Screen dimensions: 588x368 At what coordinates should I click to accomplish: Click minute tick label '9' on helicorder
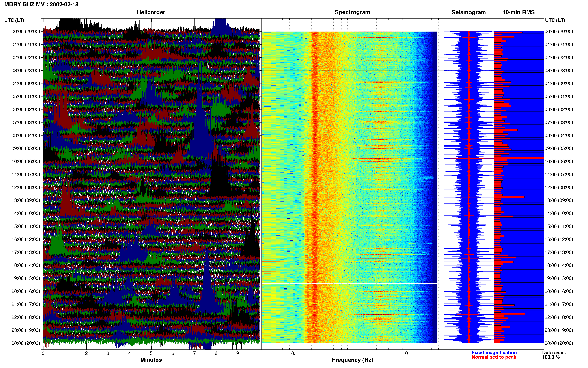click(x=238, y=353)
